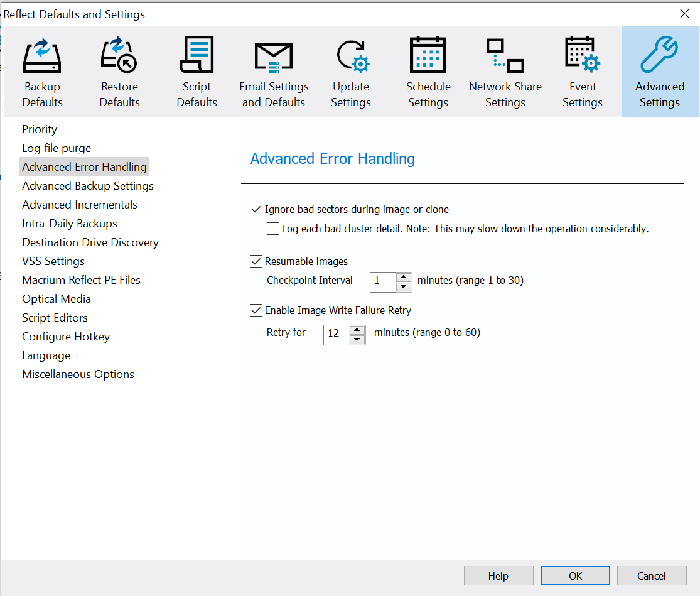Select VSS Settings in the sidebar
The image size is (700, 596).
(53, 261)
